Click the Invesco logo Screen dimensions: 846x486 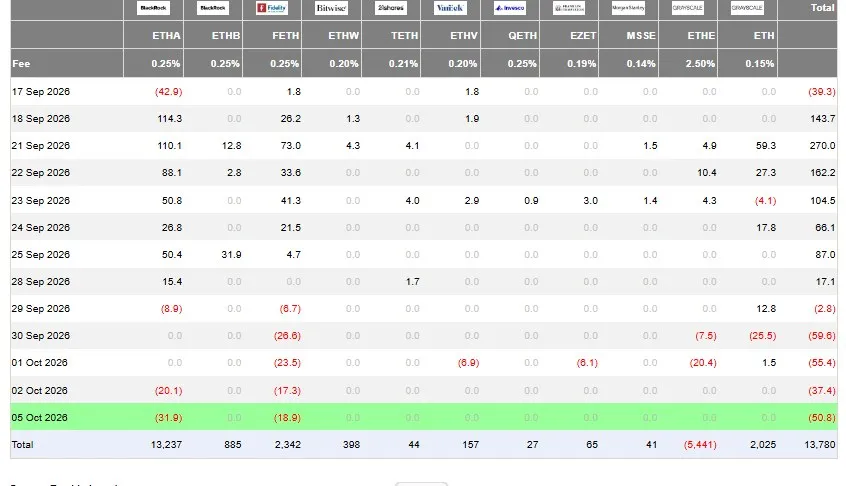click(x=509, y=8)
